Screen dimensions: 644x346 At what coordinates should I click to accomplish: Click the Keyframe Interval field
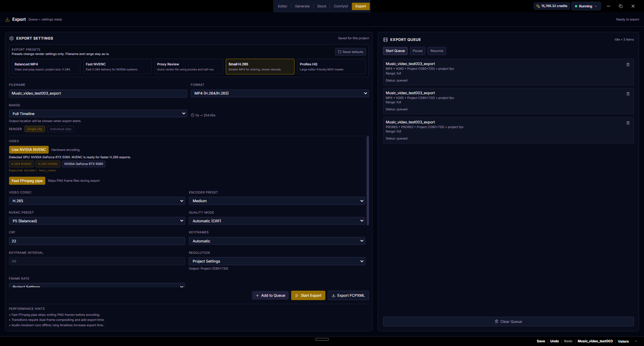[x=97, y=261]
